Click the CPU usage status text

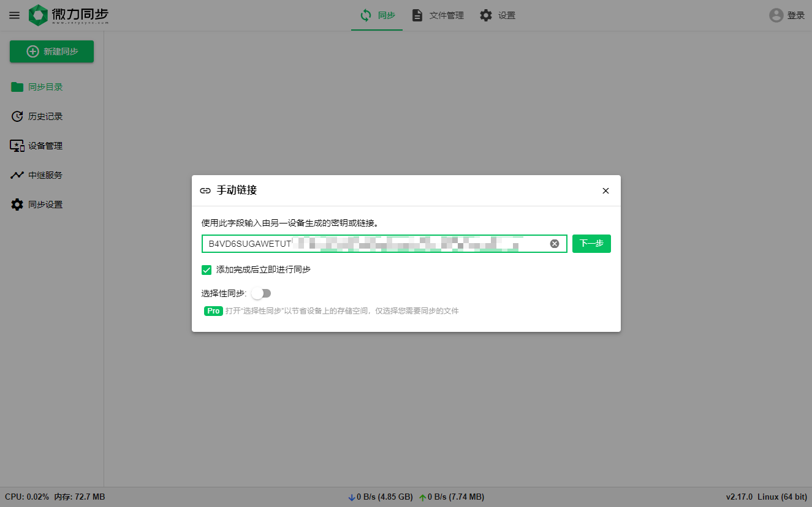27,497
